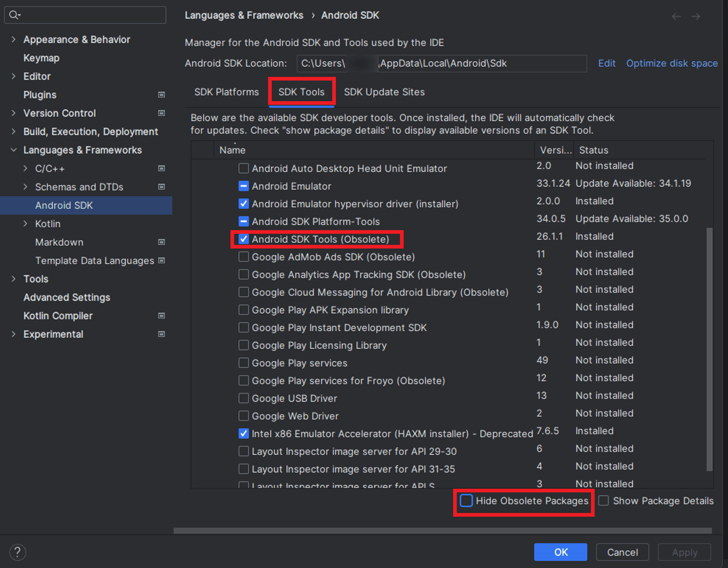
Task: Select the SDK Tools tab
Action: point(302,92)
